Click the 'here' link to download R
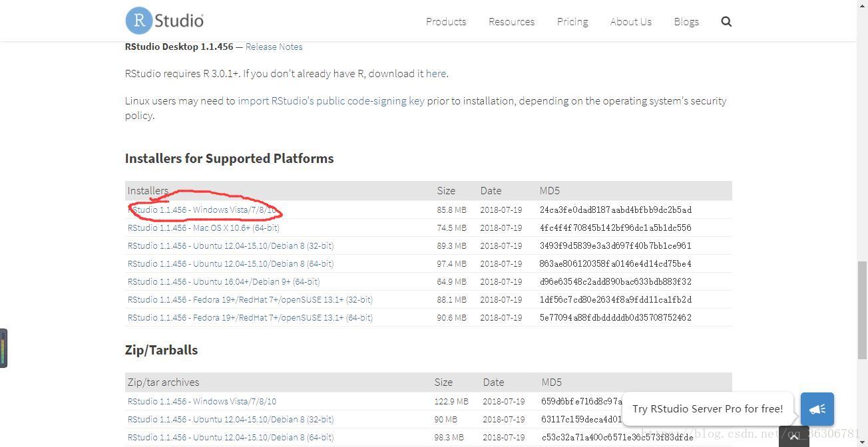This screenshot has width=868, height=447. click(x=436, y=73)
